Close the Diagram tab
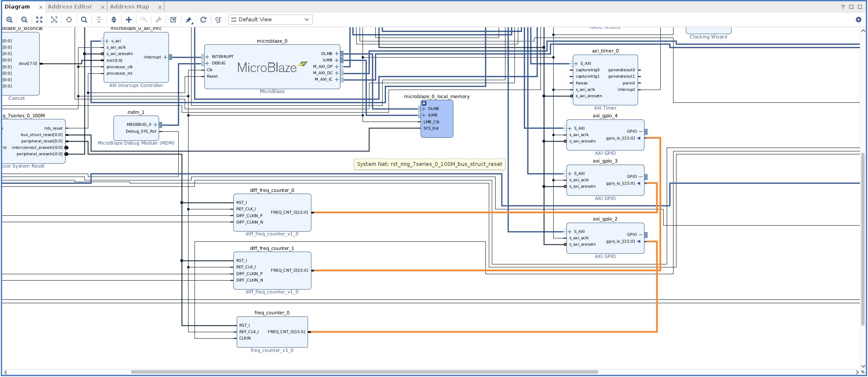 pyautogui.click(x=41, y=7)
